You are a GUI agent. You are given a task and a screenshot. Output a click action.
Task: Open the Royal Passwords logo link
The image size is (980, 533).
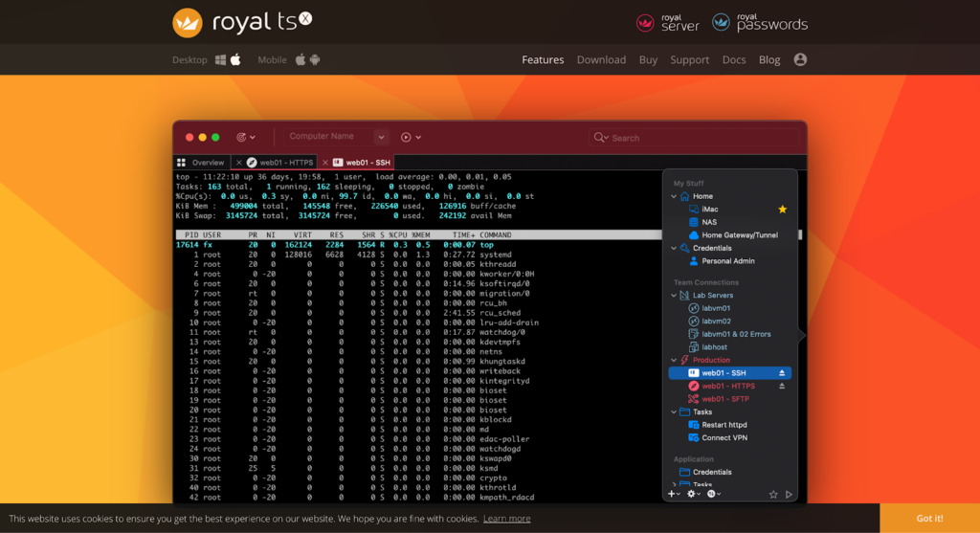click(x=760, y=22)
